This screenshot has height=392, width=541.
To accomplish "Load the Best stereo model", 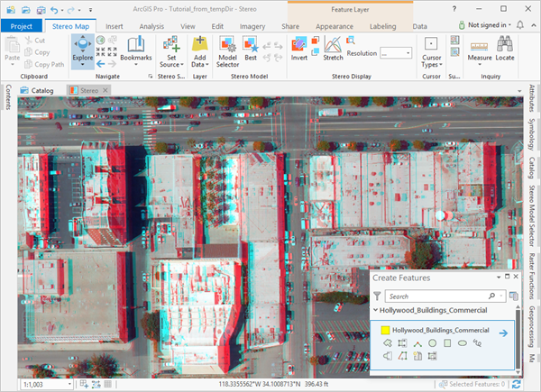I will [x=251, y=49].
